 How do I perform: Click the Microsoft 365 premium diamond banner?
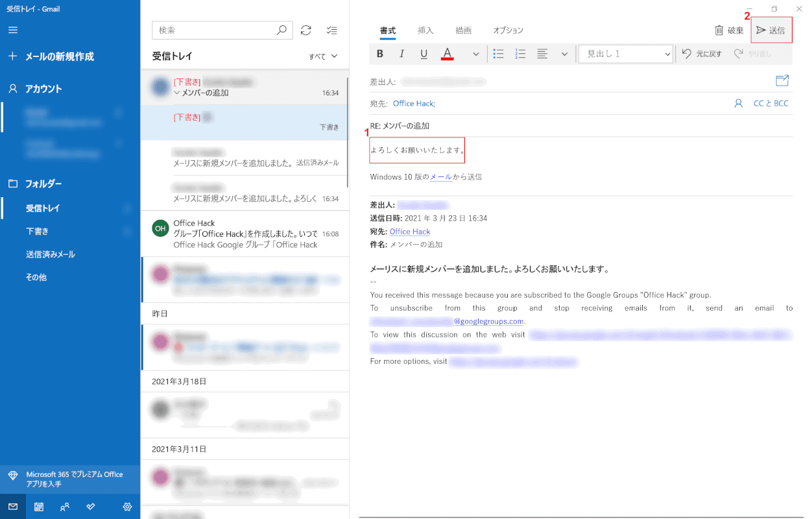pos(70,479)
